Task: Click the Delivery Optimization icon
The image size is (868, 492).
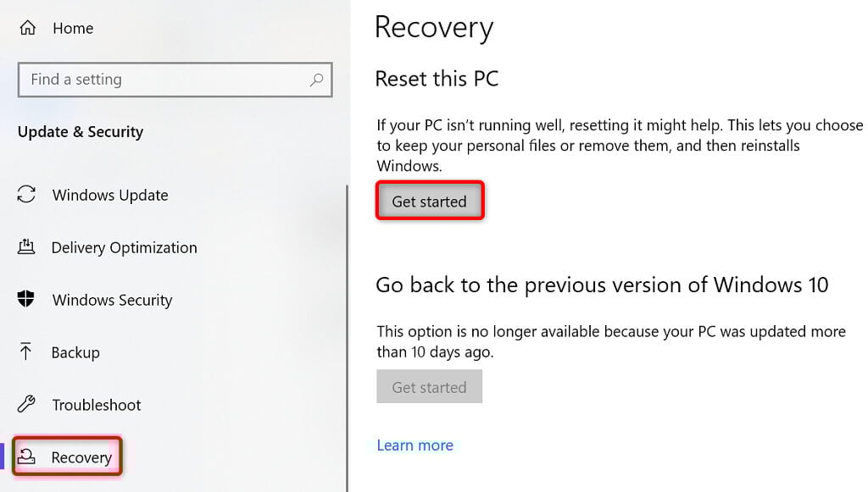Action: pos(26,247)
